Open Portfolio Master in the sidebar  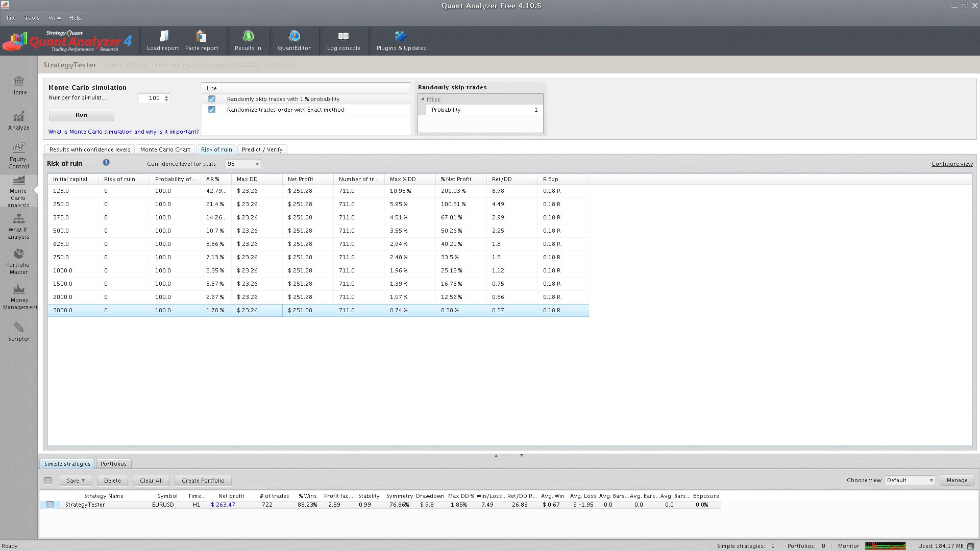coord(19,261)
